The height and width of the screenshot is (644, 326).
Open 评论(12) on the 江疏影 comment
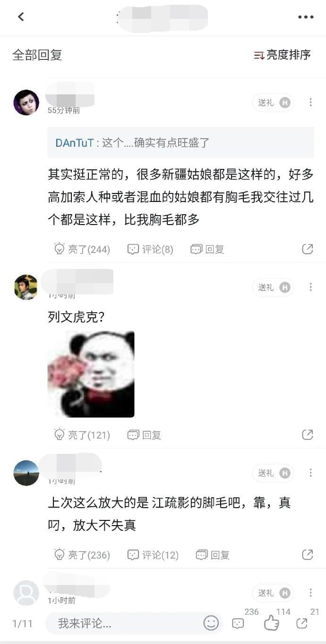(153, 555)
